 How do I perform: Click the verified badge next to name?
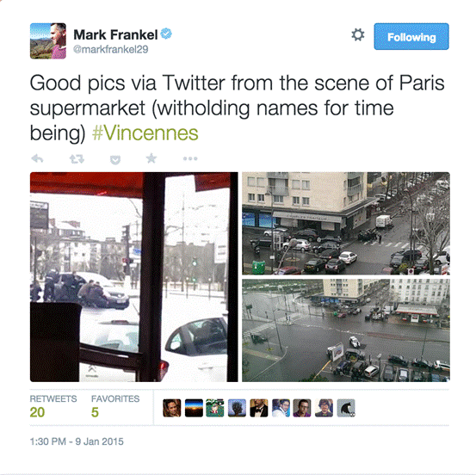click(x=166, y=34)
